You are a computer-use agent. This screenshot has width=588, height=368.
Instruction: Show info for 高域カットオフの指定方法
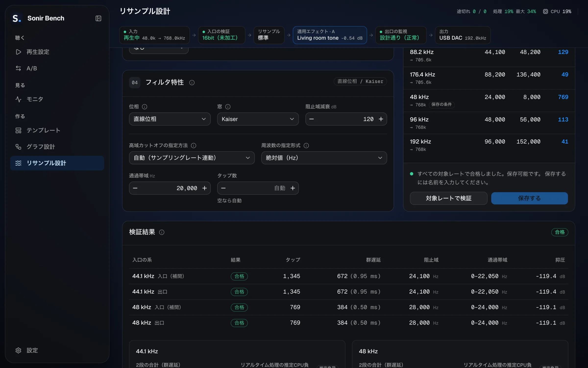pos(194,145)
